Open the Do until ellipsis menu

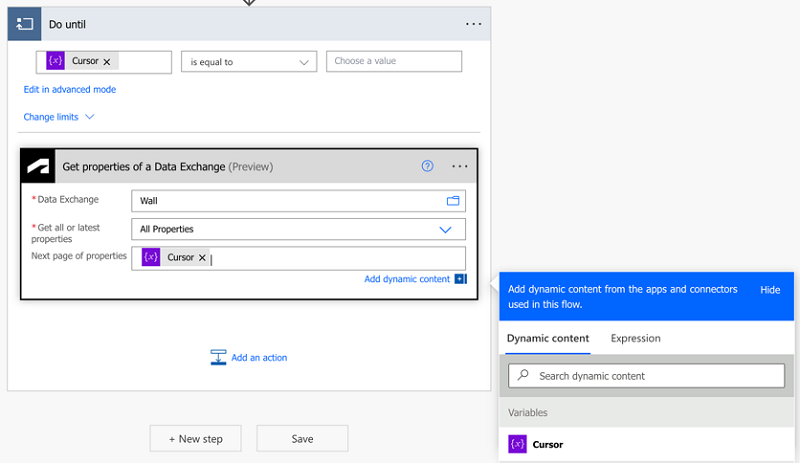coord(473,23)
